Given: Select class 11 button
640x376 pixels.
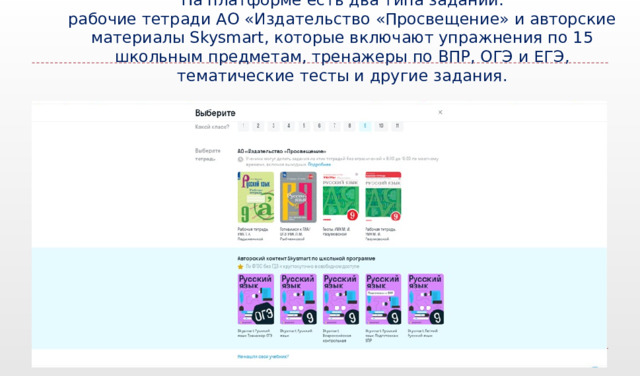Looking at the screenshot, I should click(x=397, y=126).
